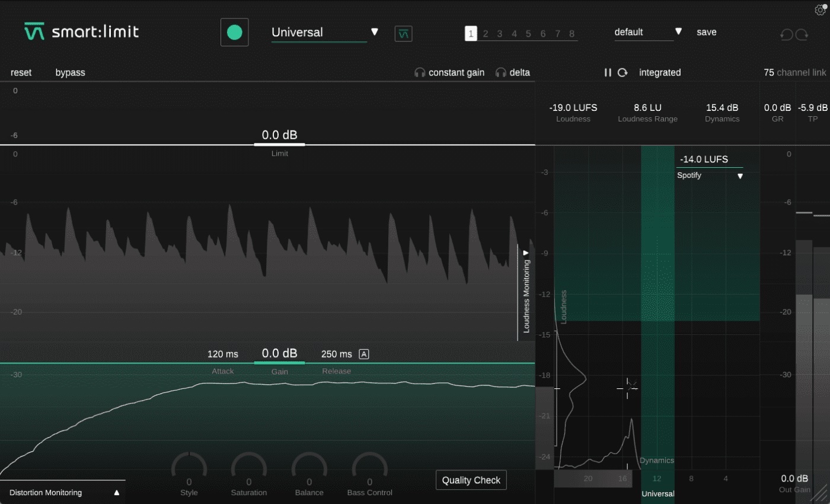Click the bypass button
Viewport: 830px width, 504px height.
click(71, 72)
